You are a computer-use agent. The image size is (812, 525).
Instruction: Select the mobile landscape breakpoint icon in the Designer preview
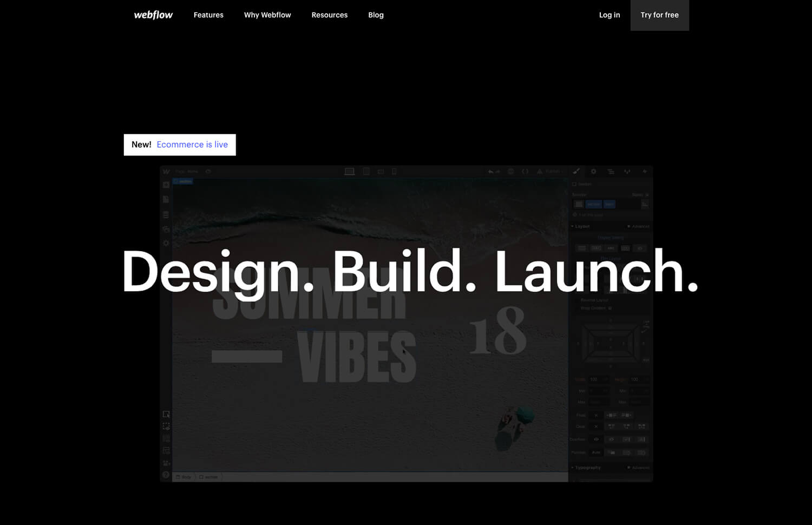(381, 172)
